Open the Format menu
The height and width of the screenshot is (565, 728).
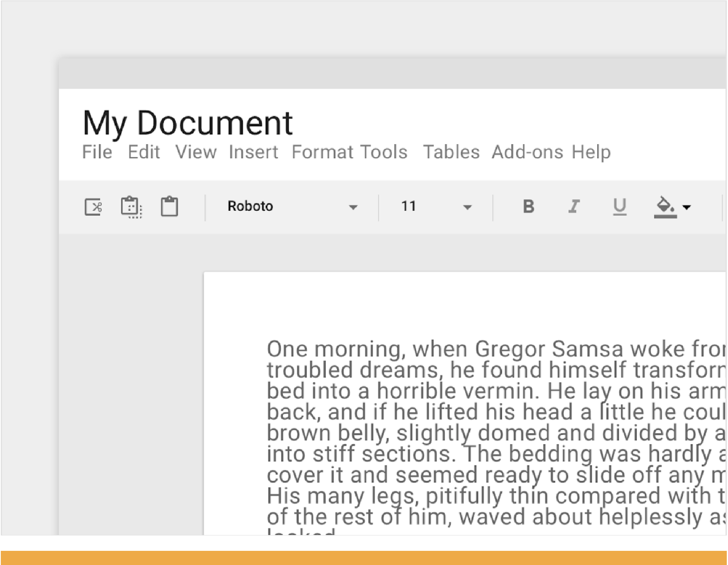pyautogui.click(x=322, y=152)
